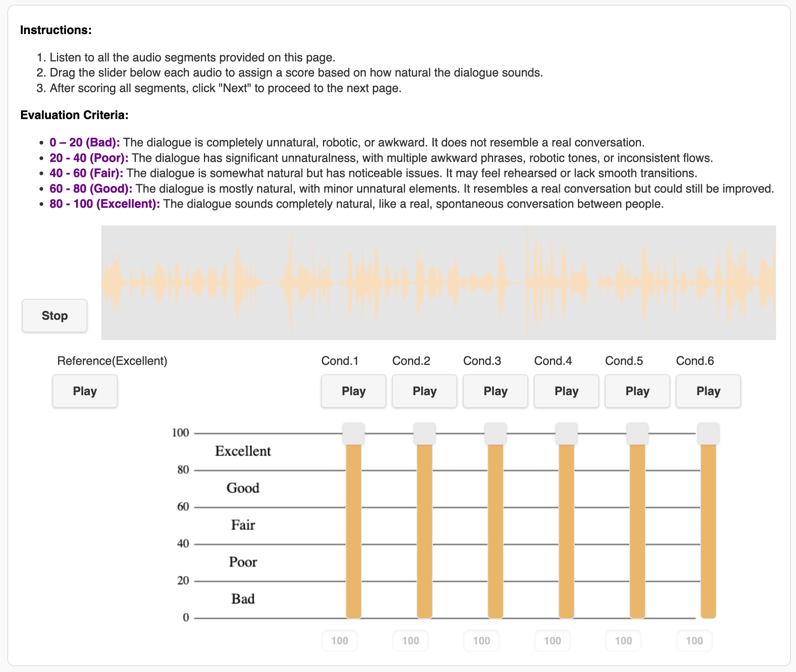The width and height of the screenshot is (796, 672).
Task: Click the Cond.6 slider handle
Action: coord(708,434)
